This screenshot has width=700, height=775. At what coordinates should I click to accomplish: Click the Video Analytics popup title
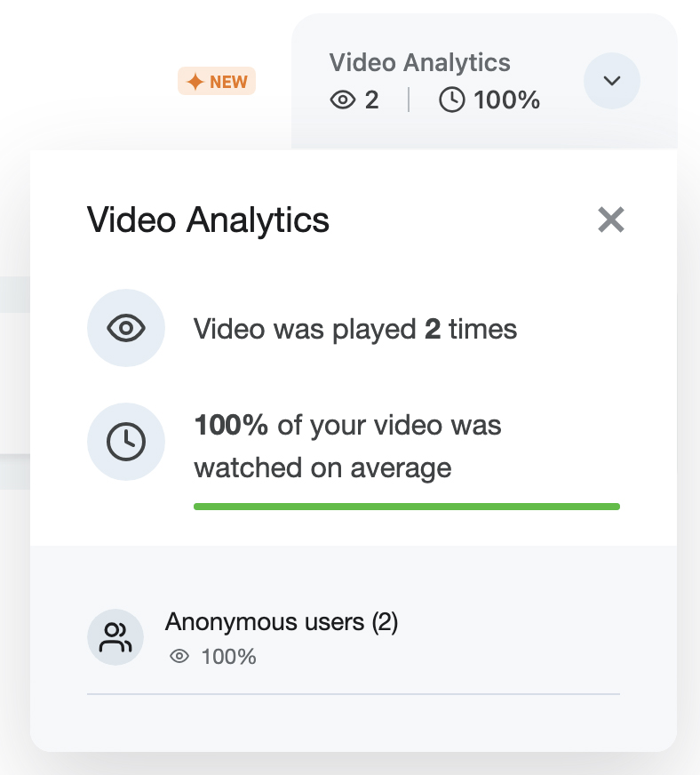click(208, 220)
